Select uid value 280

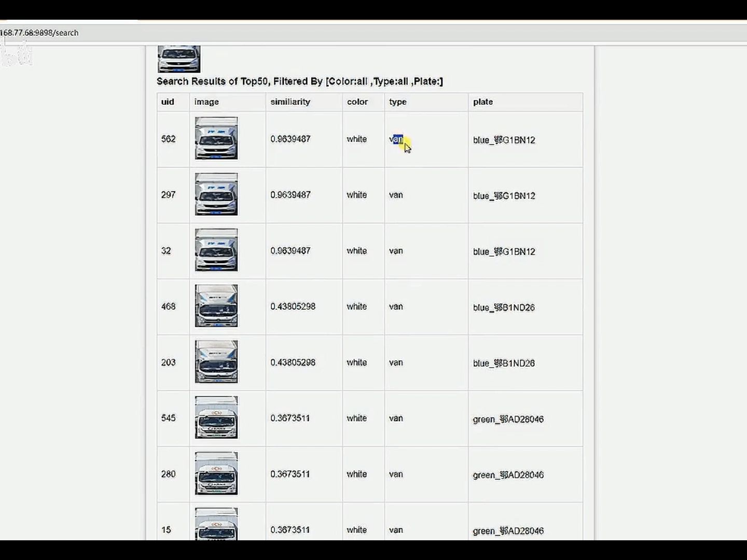point(168,474)
